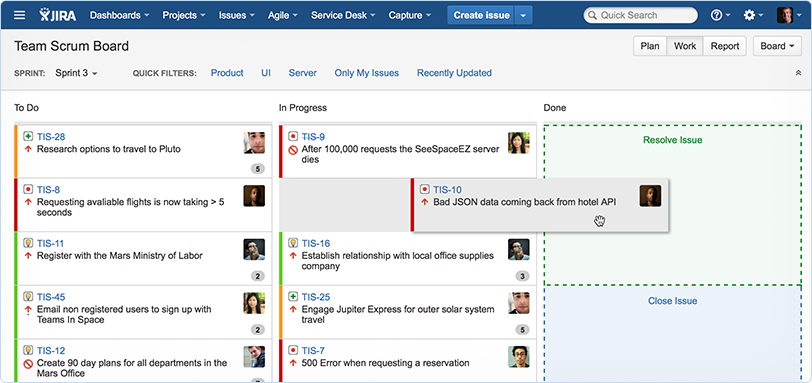The height and width of the screenshot is (383, 812).
Task: Open the Board dropdown button
Action: coord(777,46)
